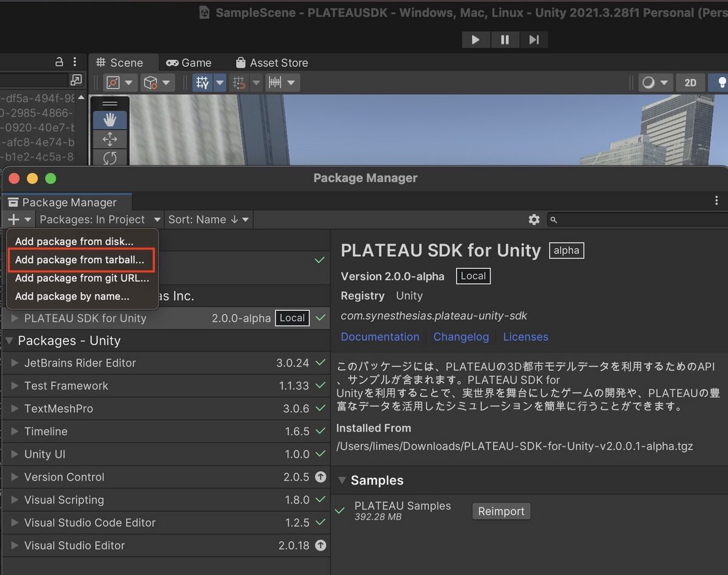This screenshot has height=575, width=728.
Task: Open the Changelog link
Action: point(461,337)
